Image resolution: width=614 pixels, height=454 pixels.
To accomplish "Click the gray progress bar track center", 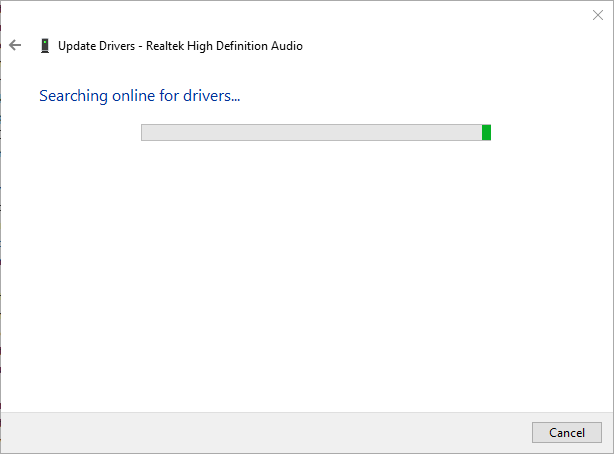I will 311,132.
